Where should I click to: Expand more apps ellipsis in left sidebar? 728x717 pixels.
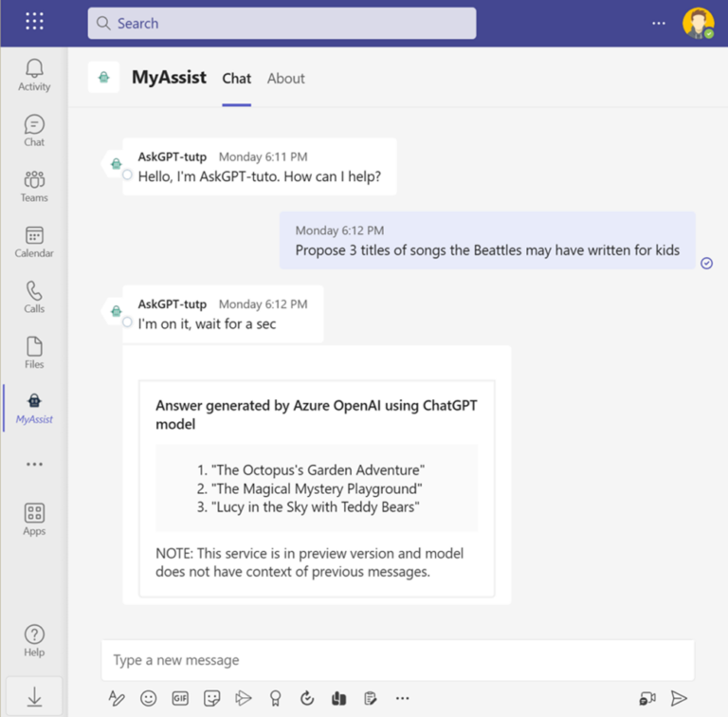[x=34, y=465]
